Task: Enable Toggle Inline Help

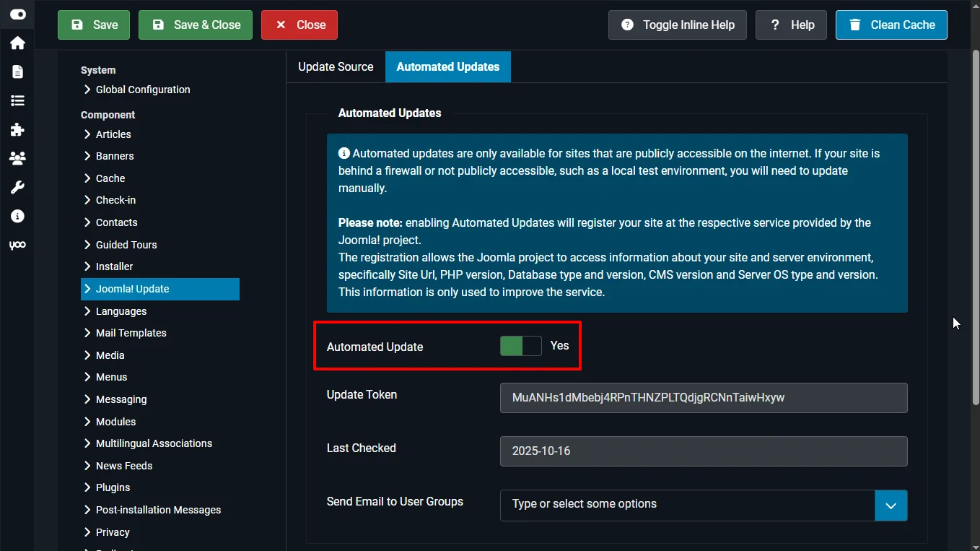Action: pos(677,24)
